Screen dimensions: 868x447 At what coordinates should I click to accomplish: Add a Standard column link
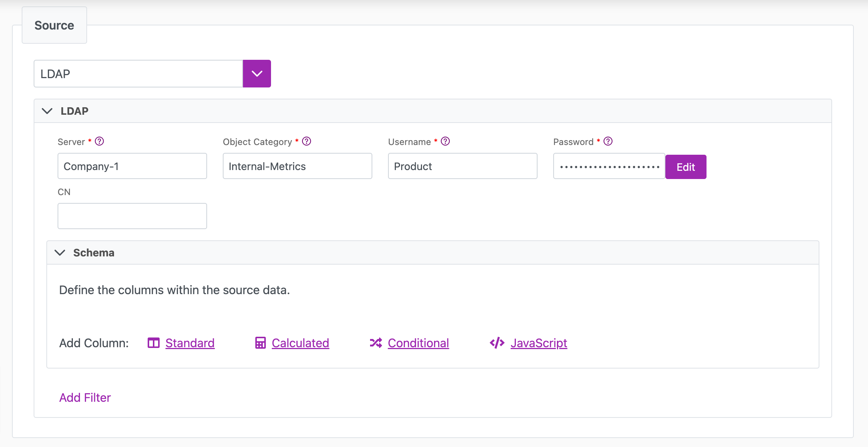190,343
